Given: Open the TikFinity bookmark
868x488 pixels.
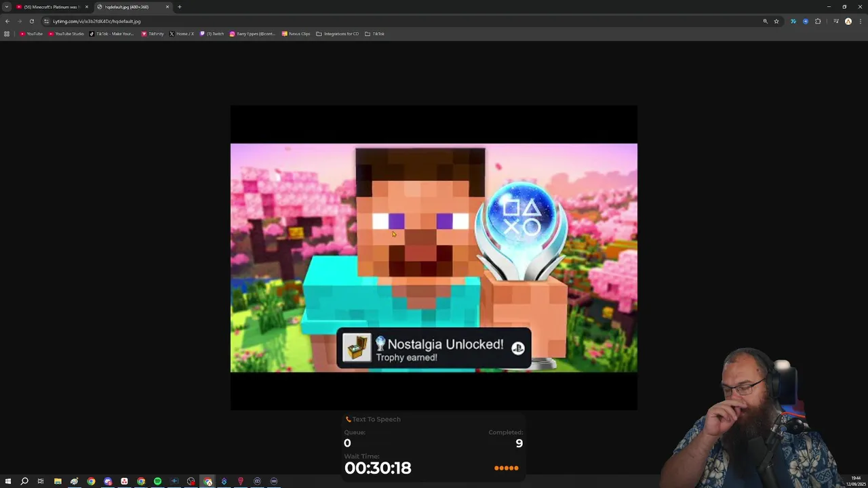Looking at the screenshot, I should point(153,34).
